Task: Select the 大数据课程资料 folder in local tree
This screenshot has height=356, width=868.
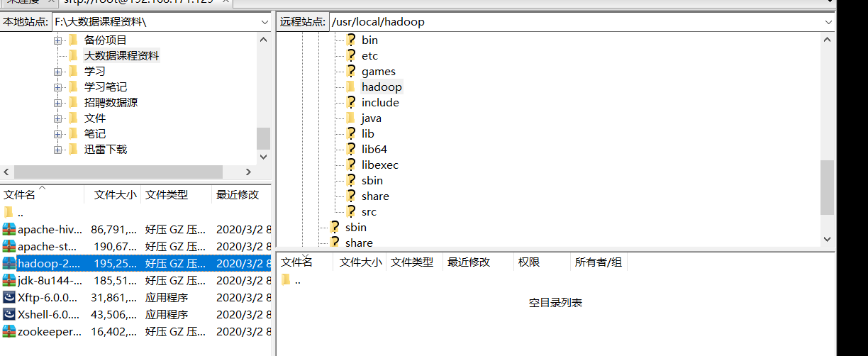Action: point(121,56)
